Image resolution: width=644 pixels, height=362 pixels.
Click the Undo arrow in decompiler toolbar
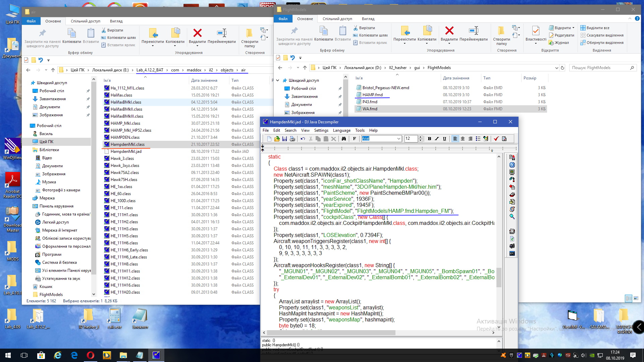(303, 139)
